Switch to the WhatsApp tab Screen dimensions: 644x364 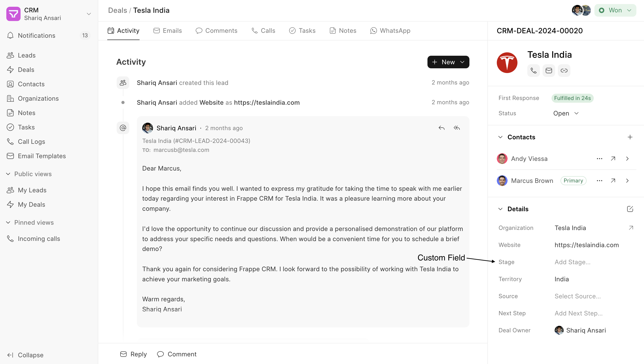(390, 31)
